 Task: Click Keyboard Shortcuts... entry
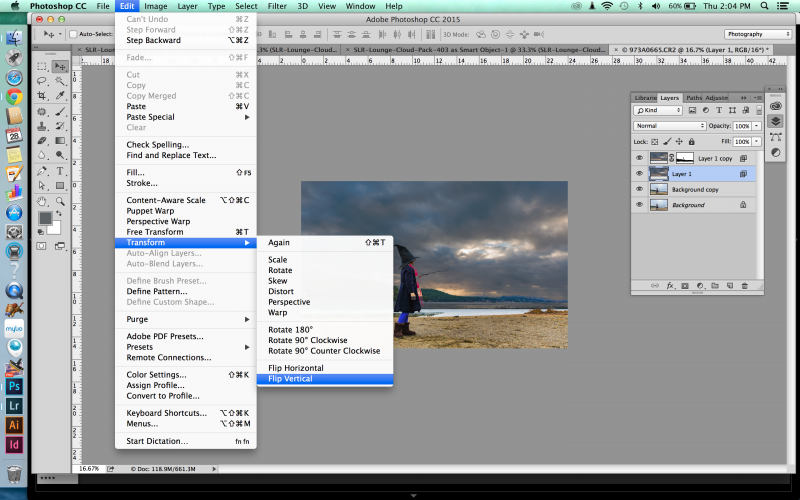pos(186,413)
